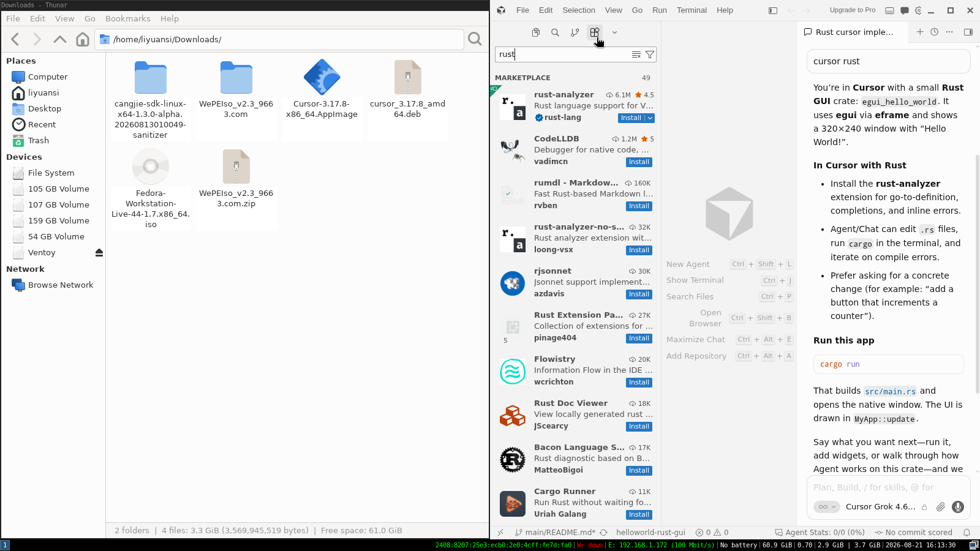
Task: Click Agent Stats in status bar
Action: [820, 533]
